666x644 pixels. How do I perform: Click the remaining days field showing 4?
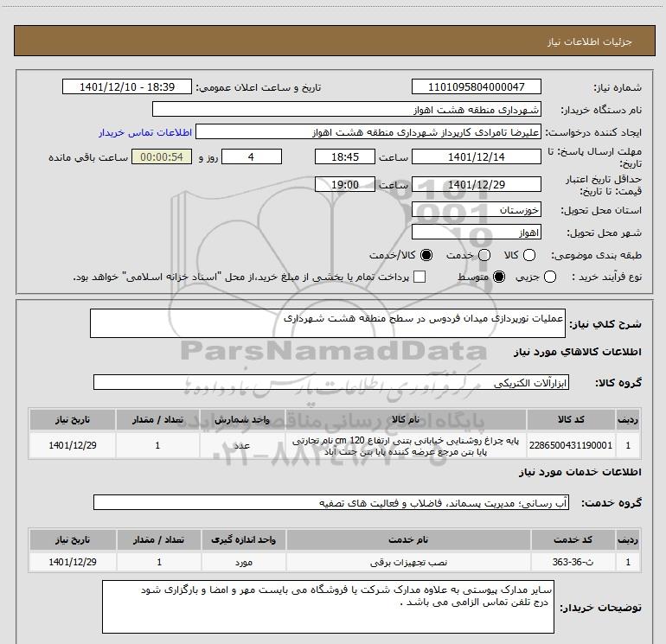(252, 156)
